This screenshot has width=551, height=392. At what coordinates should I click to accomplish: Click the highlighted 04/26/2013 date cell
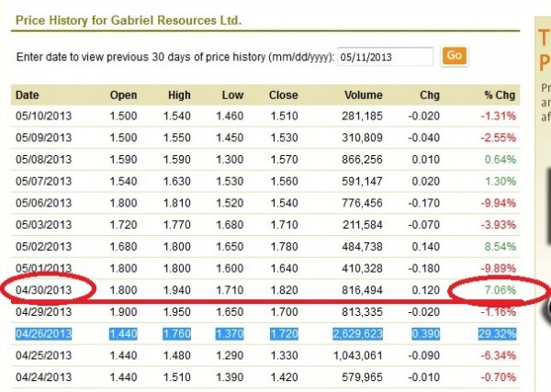42,330
